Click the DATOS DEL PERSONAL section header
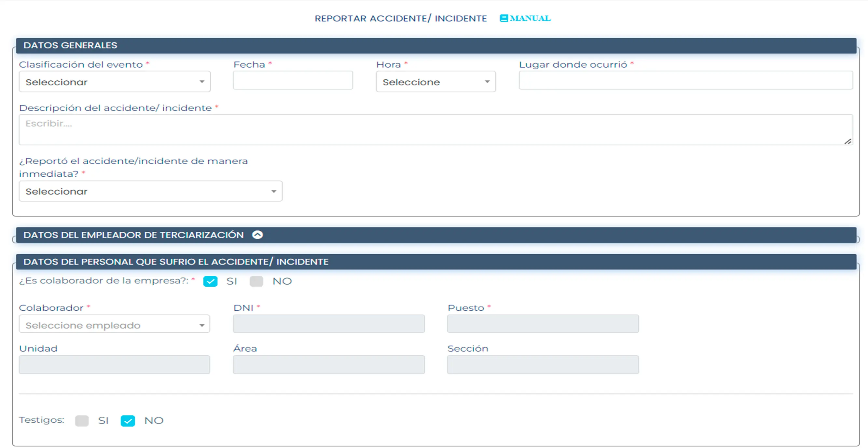 [436, 262]
